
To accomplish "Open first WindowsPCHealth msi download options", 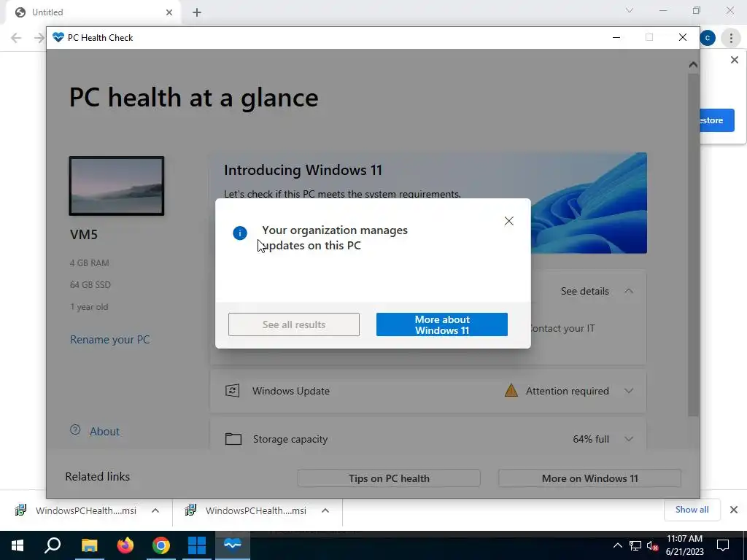I will click(x=155, y=510).
